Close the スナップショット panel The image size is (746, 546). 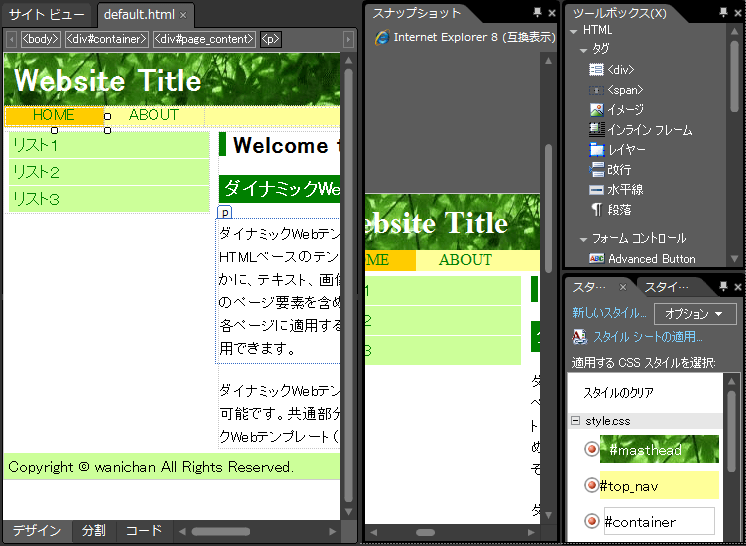click(x=552, y=13)
